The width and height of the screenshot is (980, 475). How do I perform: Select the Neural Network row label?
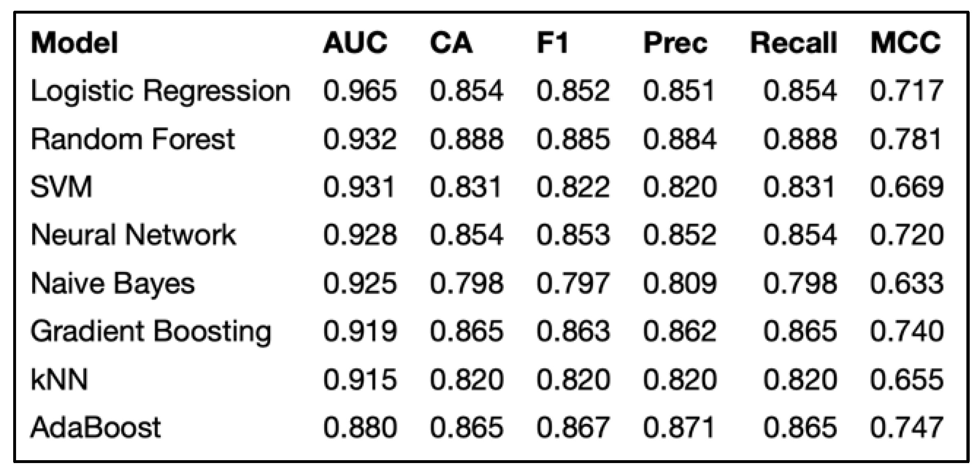click(x=133, y=235)
